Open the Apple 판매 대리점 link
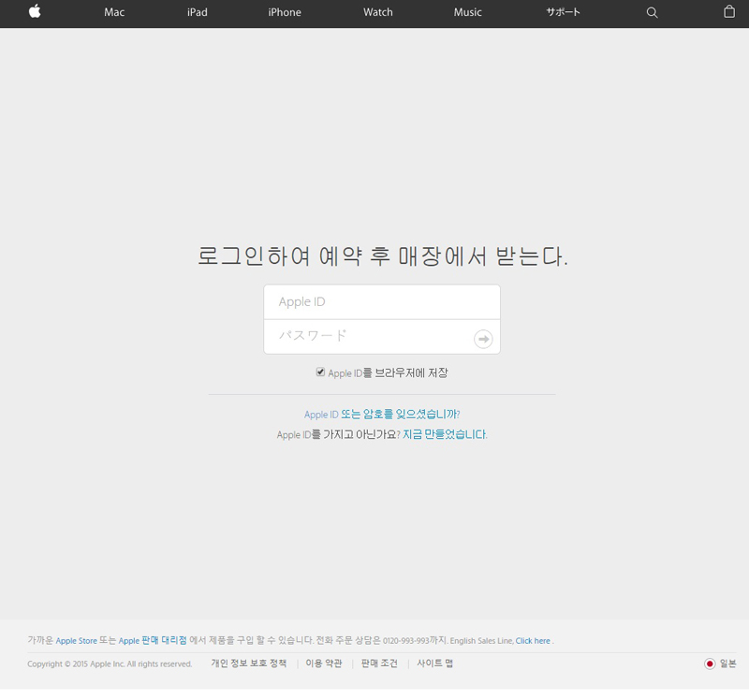 point(153,640)
